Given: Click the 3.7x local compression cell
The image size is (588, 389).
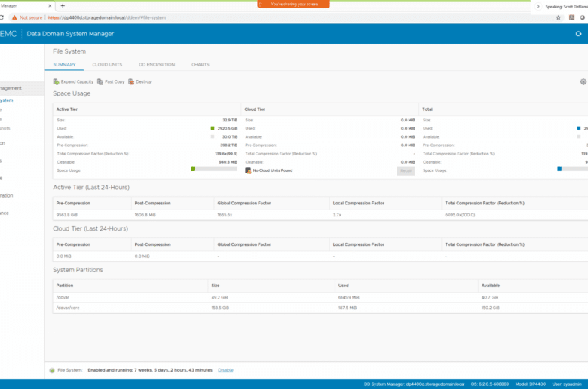Looking at the screenshot, I should pyautogui.click(x=337, y=215).
